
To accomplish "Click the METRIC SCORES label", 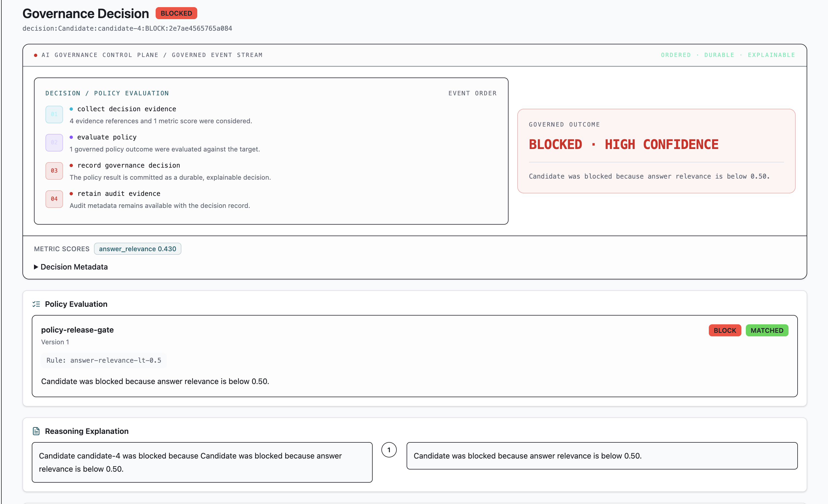I will 62,249.
